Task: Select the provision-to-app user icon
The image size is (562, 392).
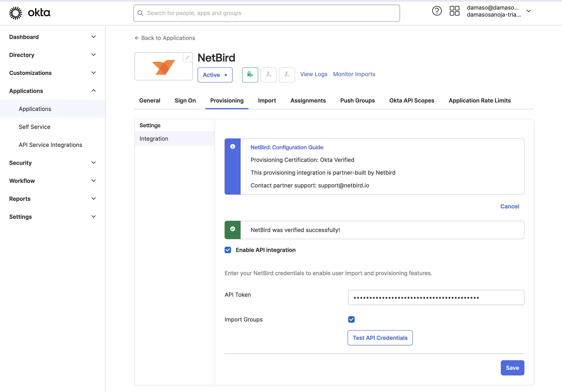Action: click(268, 75)
